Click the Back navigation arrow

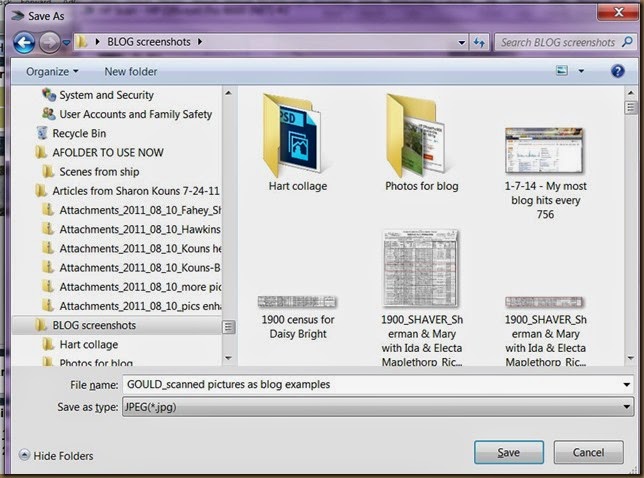click(x=24, y=43)
